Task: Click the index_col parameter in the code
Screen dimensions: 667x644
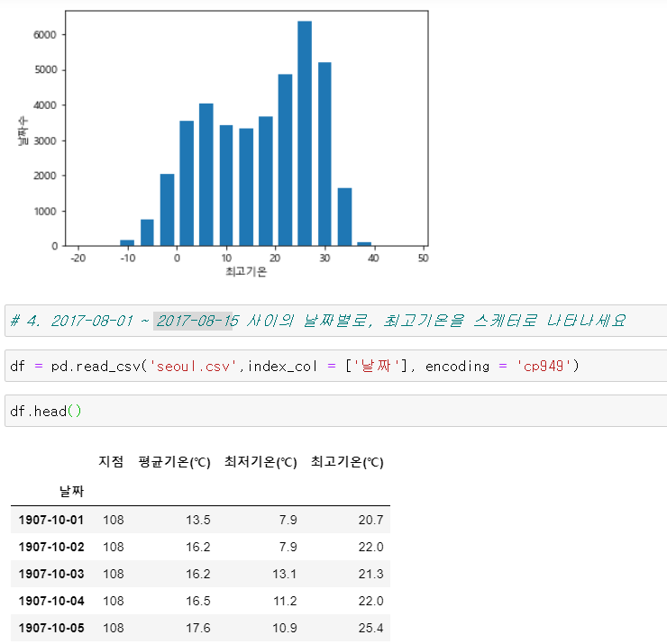Action: click(282, 366)
